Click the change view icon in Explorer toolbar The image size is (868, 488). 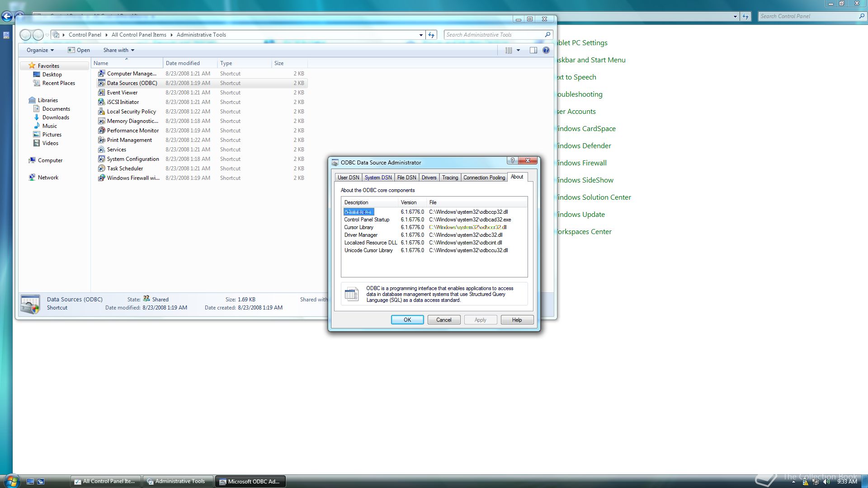(x=509, y=50)
